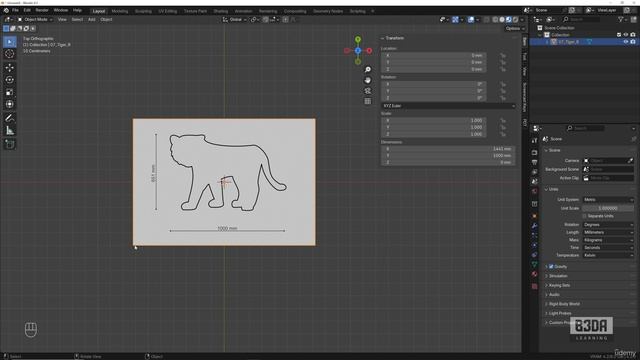
Task: Switch to solid viewport shading
Action: (502, 20)
